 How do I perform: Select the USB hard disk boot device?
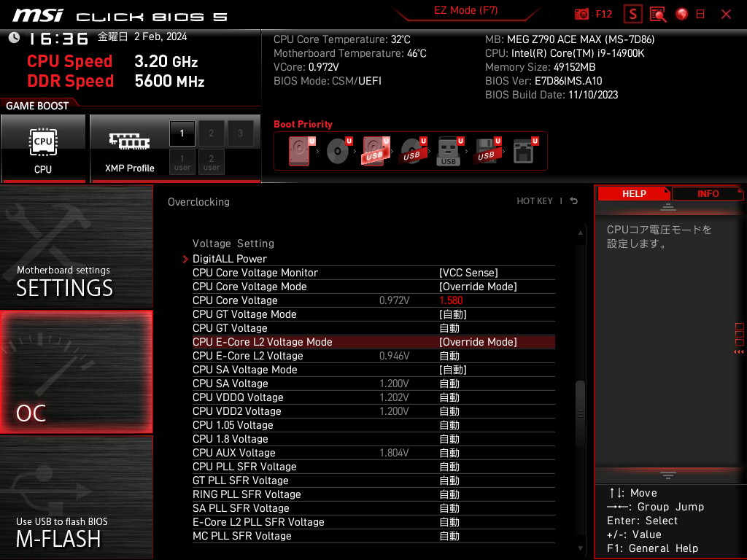(x=375, y=151)
